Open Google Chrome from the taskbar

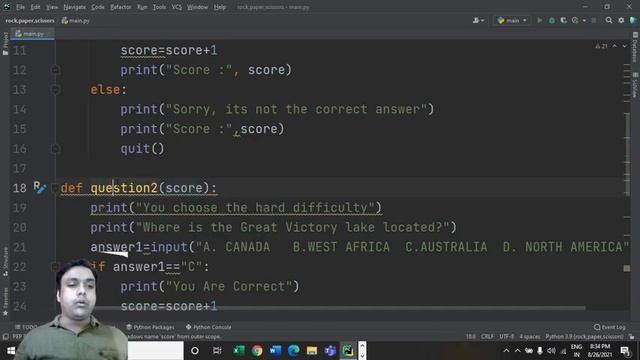pos(257,351)
